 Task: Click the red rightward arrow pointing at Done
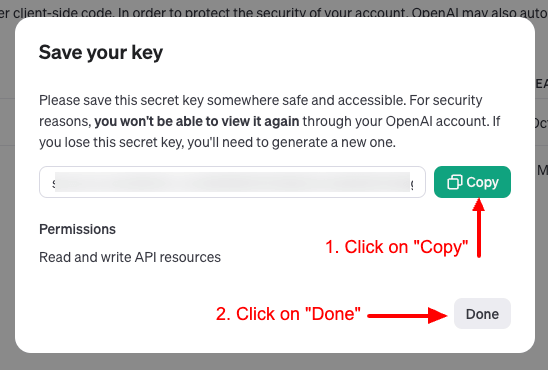point(407,315)
